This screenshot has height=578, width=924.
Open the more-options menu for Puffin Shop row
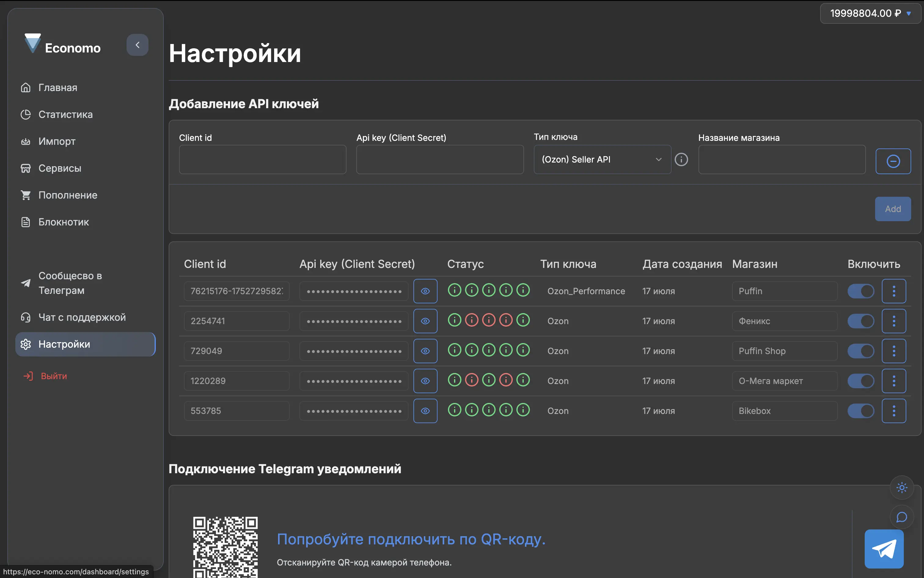(x=894, y=351)
